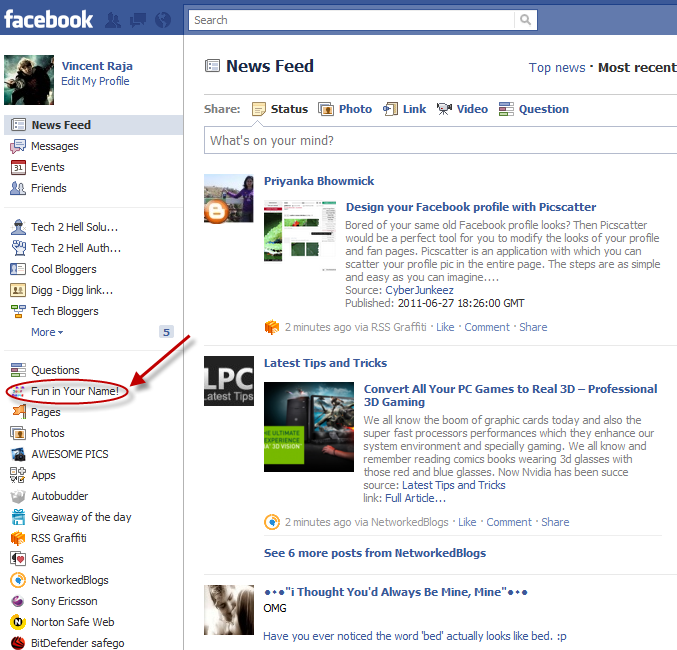Click the AWESOME PICS camera icon
The image size is (677, 650).
point(18,454)
